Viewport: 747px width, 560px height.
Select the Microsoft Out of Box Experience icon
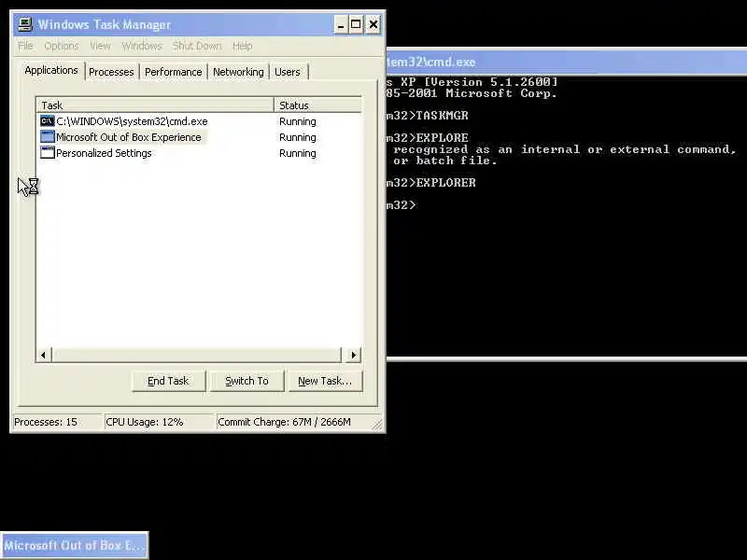point(48,137)
